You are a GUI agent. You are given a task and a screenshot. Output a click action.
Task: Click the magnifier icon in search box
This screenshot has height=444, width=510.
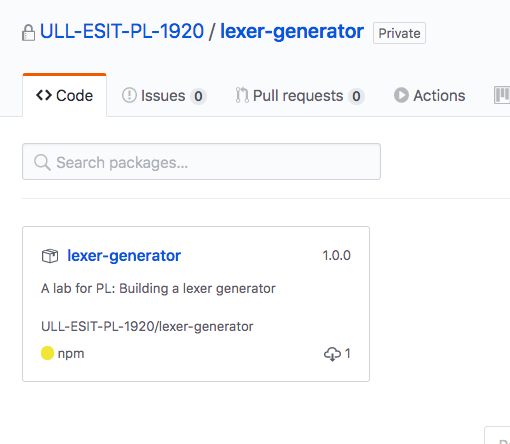[x=42, y=163]
